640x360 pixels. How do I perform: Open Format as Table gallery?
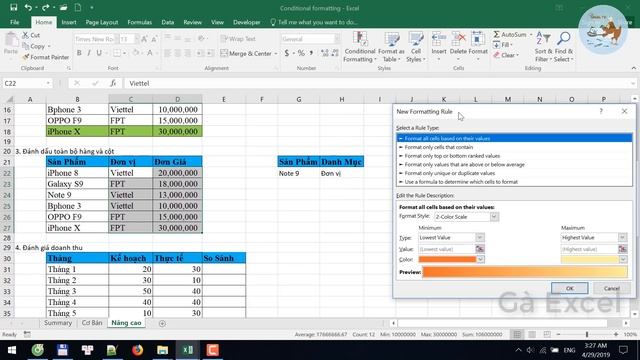pyautogui.click(x=391, y=47)
